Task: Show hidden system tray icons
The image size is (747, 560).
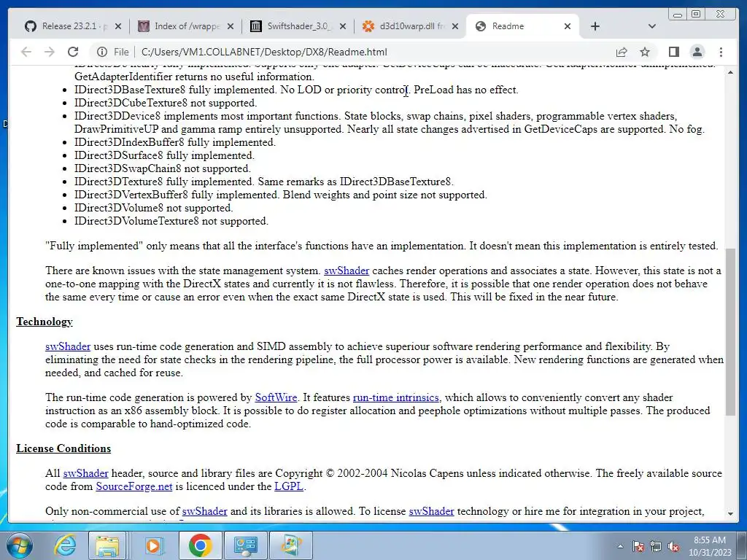Action: (x=620, y=546)
